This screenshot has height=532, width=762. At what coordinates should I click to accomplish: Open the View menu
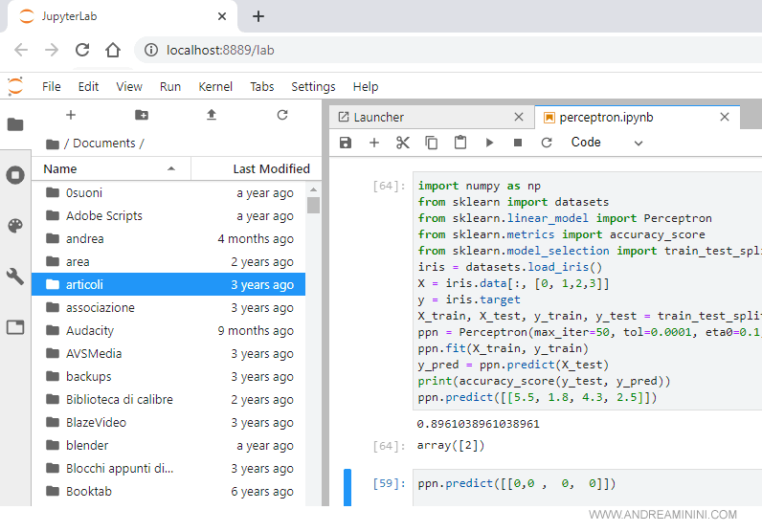129,86
